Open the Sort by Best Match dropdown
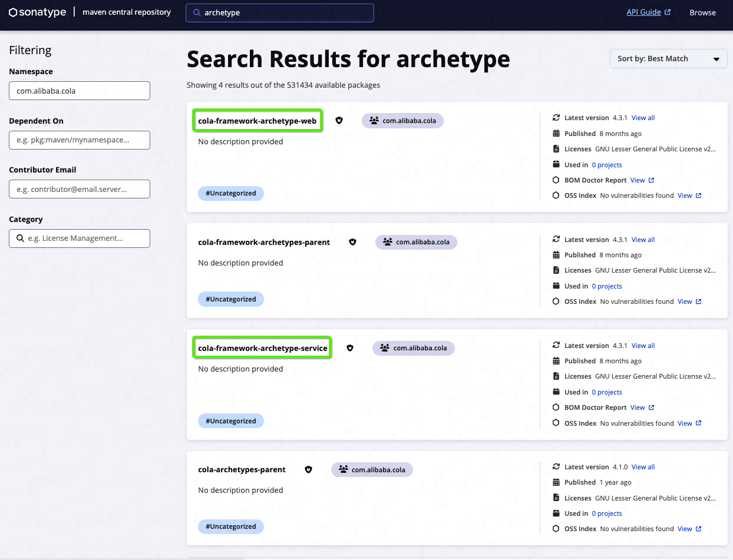 [x=668, y=58]
